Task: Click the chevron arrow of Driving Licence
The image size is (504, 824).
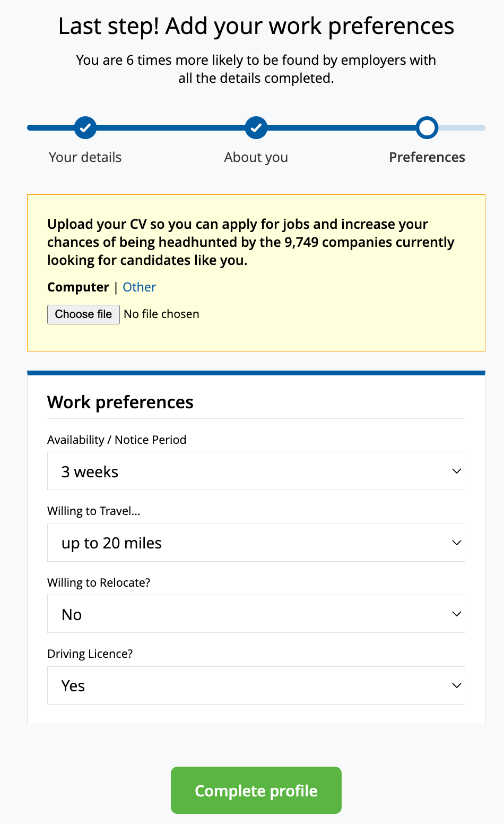Action: point(456,685)
